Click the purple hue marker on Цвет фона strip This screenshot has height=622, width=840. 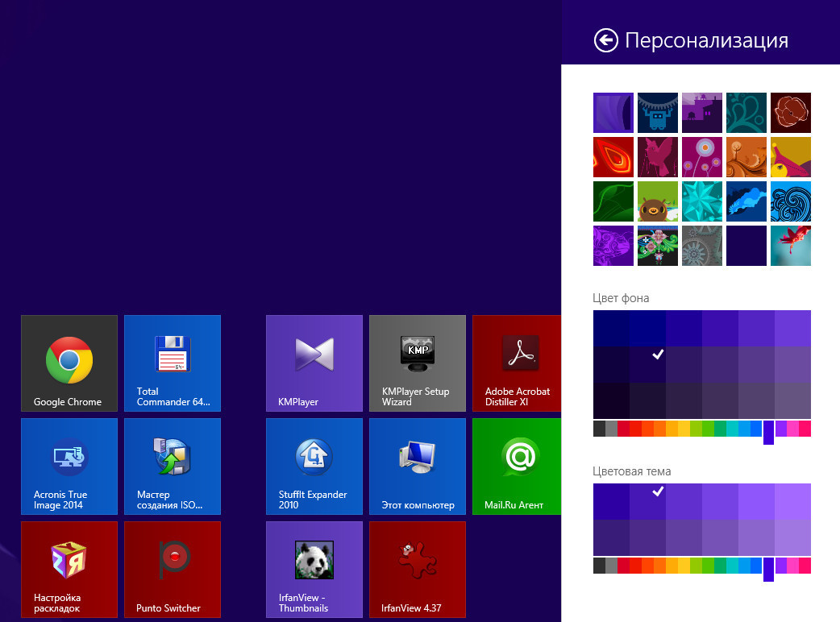click(x=768, y=431)
